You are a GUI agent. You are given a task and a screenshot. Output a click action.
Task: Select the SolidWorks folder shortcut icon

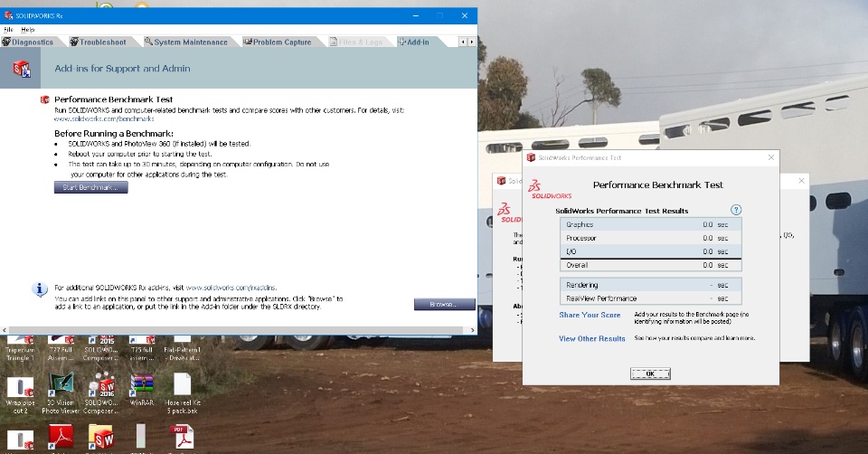(x=100, y=438)
